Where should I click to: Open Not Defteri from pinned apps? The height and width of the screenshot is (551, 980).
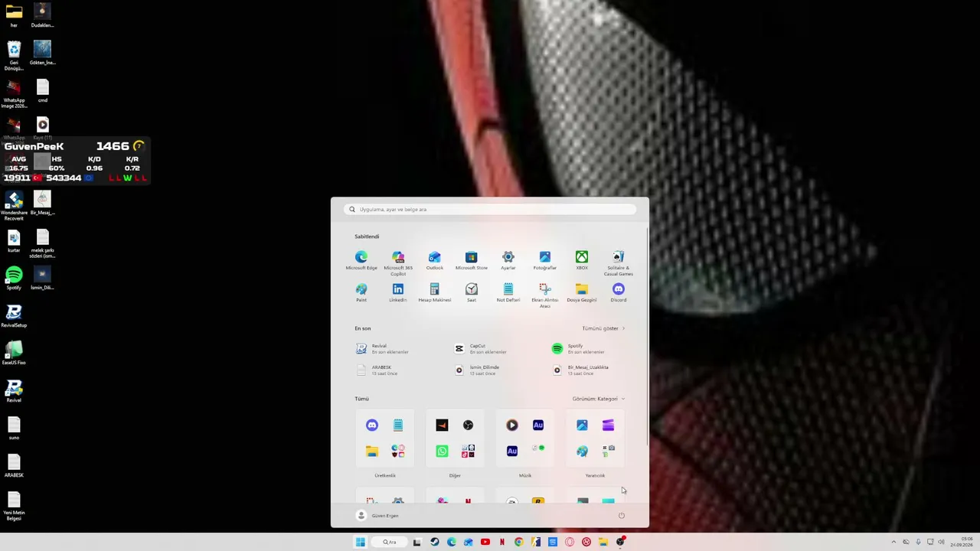tap(508, 292)
